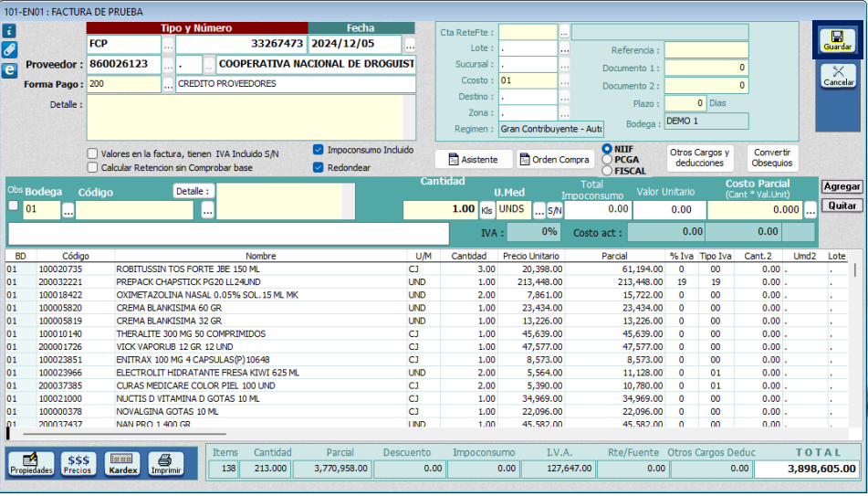Open lookup button next to Forma Pago 200
This screenshot has width=868, height=496.
coord(168,85)
